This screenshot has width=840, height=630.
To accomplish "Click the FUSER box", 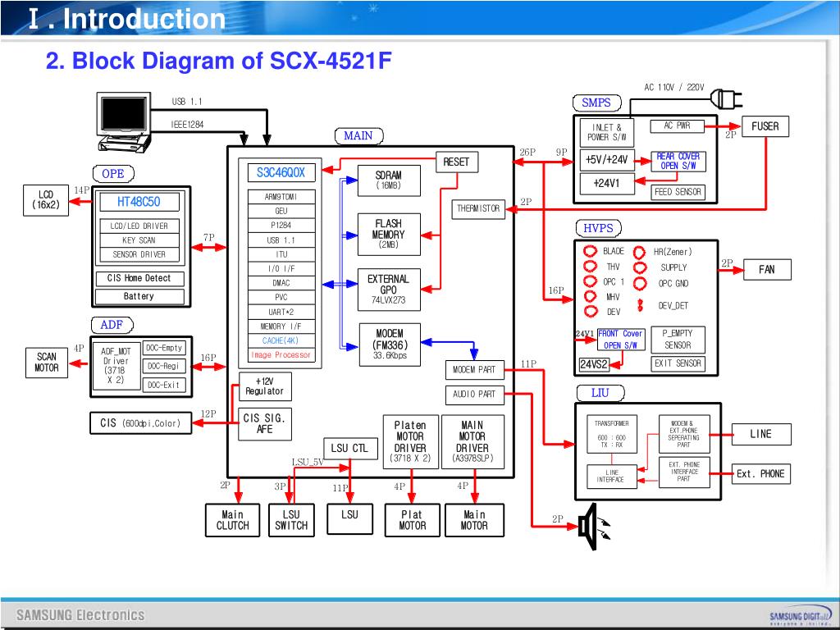I will click(765, 126).
